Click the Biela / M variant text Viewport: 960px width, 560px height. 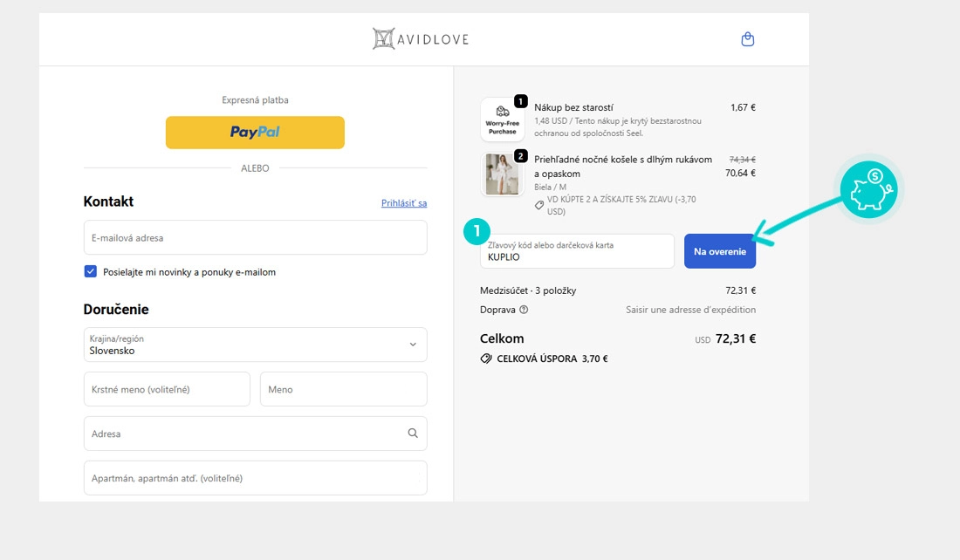[550, 188]
